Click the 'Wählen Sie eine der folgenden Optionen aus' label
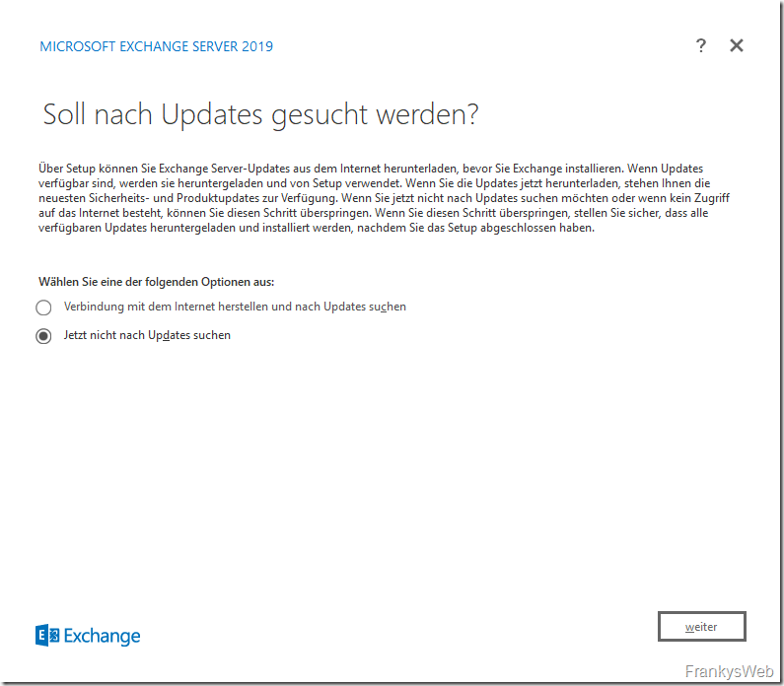The image size is (784, 686). coord(156,282)
